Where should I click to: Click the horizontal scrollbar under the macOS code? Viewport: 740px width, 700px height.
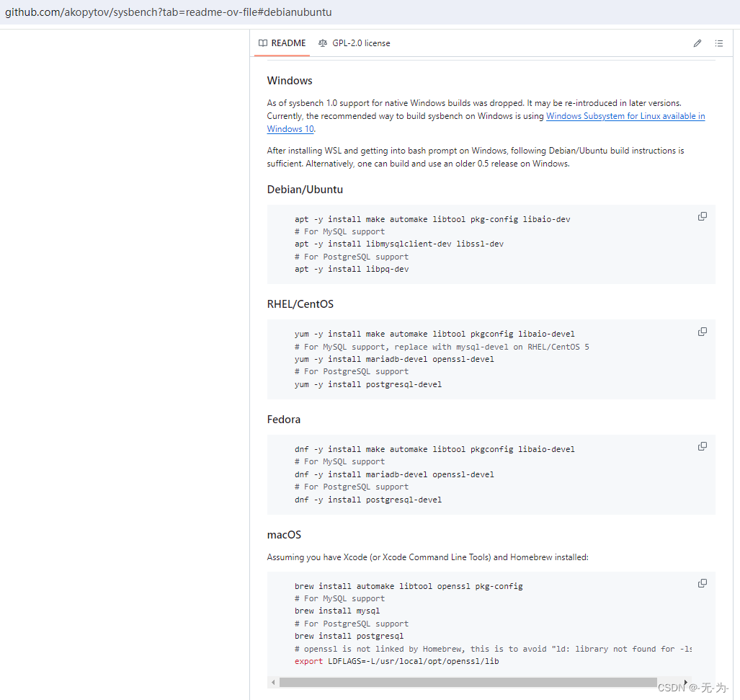click(468, 681)
